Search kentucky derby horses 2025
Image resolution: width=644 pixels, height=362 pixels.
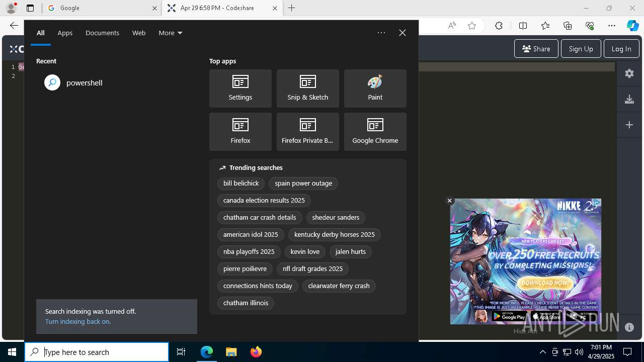click(x=335, y=235)
